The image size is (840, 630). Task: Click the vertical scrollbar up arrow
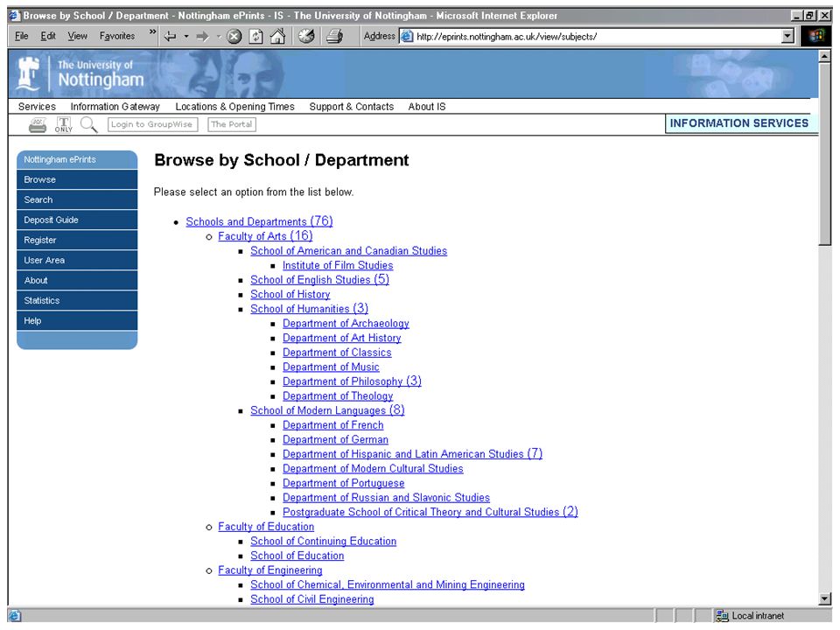pos(825,56)
